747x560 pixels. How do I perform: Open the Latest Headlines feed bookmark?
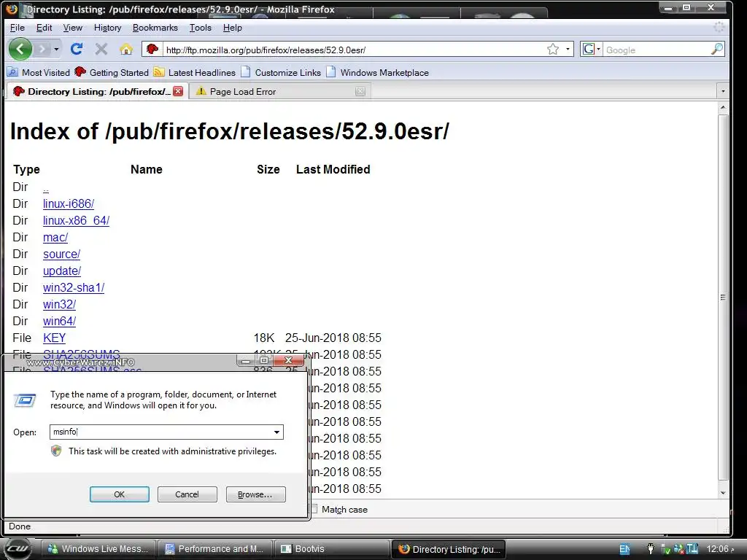(x=195, y=72)
